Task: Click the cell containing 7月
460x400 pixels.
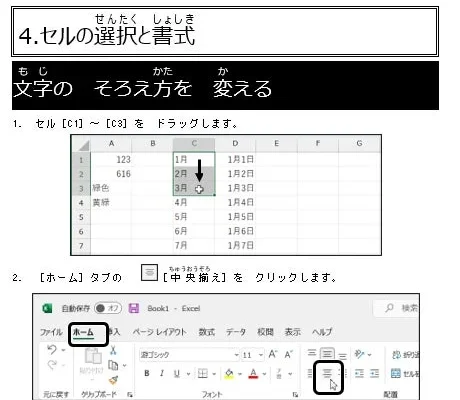Action: pos(194,246)
